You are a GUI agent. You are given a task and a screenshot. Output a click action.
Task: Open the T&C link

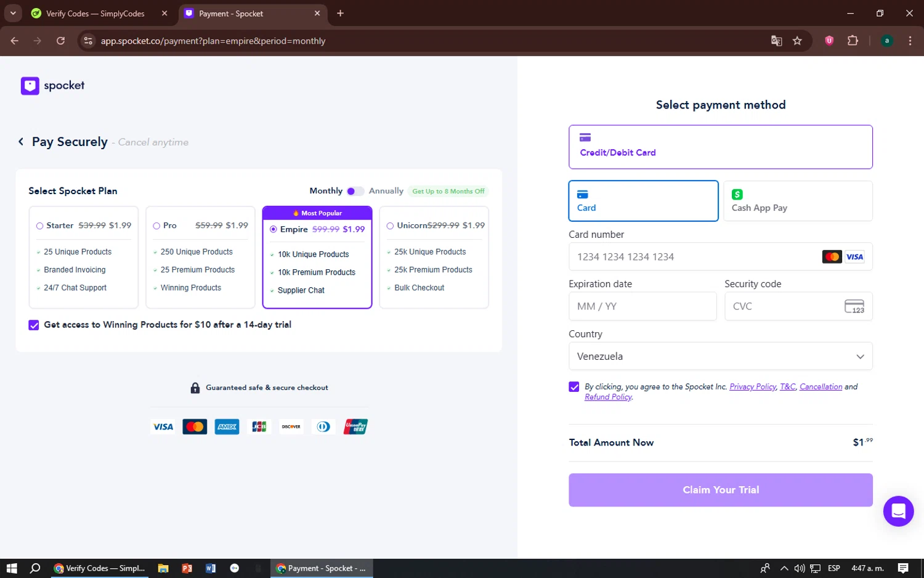(787, 387)
